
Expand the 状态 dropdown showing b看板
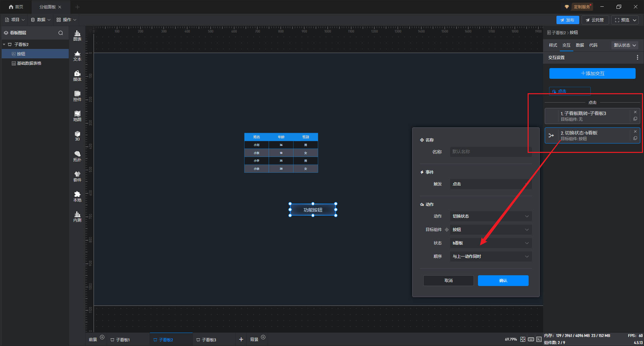pos(490,243)
